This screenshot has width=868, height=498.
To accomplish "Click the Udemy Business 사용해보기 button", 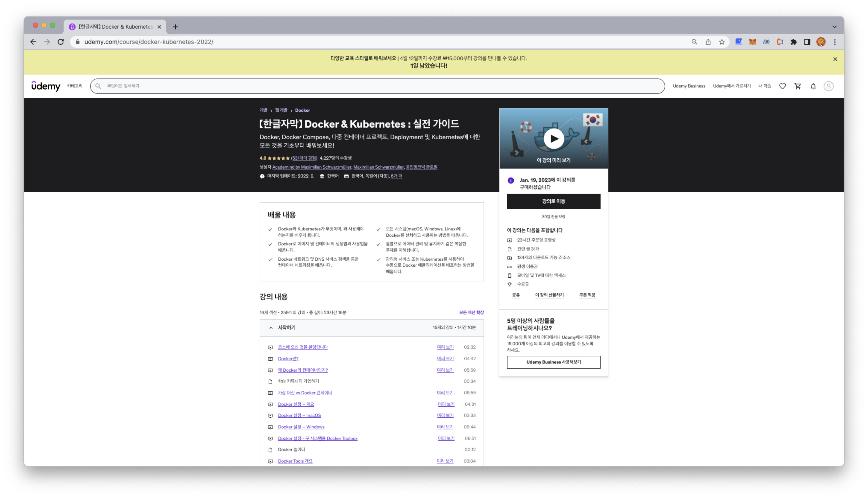I will point(553,362).
